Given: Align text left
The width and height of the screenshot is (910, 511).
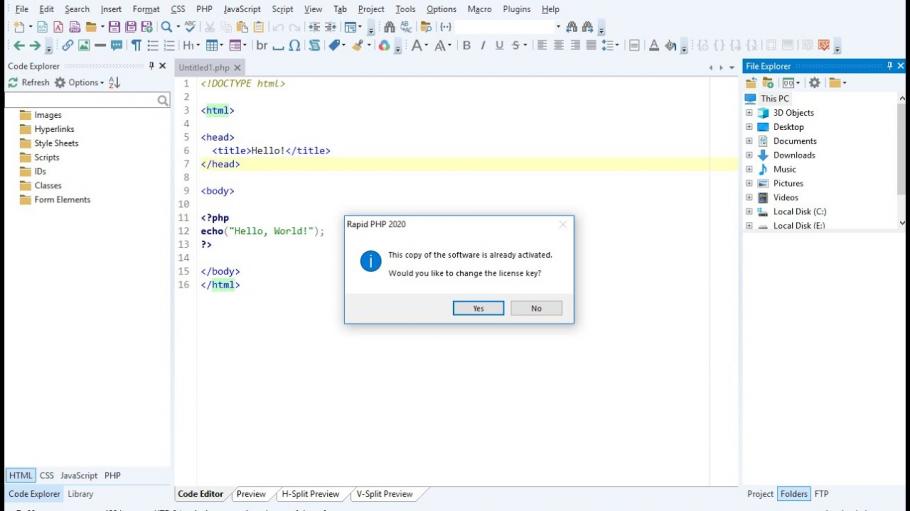Looking at the screenshot, I should click(x=542, y=45).
